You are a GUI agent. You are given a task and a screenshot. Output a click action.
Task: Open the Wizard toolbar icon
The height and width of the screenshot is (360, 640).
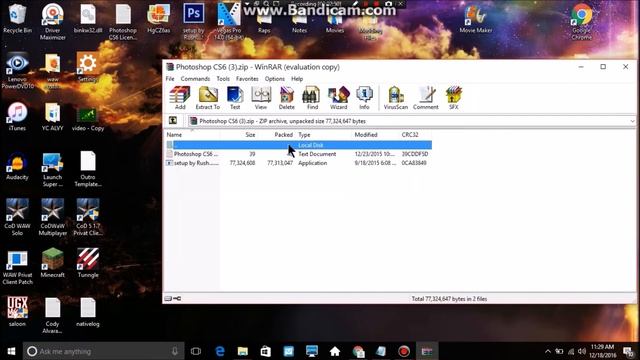point(338,98)
